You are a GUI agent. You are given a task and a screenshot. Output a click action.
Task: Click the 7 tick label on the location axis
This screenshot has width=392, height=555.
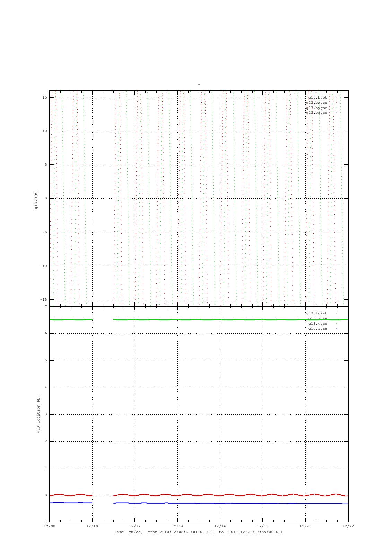click(x=46, y=306)
